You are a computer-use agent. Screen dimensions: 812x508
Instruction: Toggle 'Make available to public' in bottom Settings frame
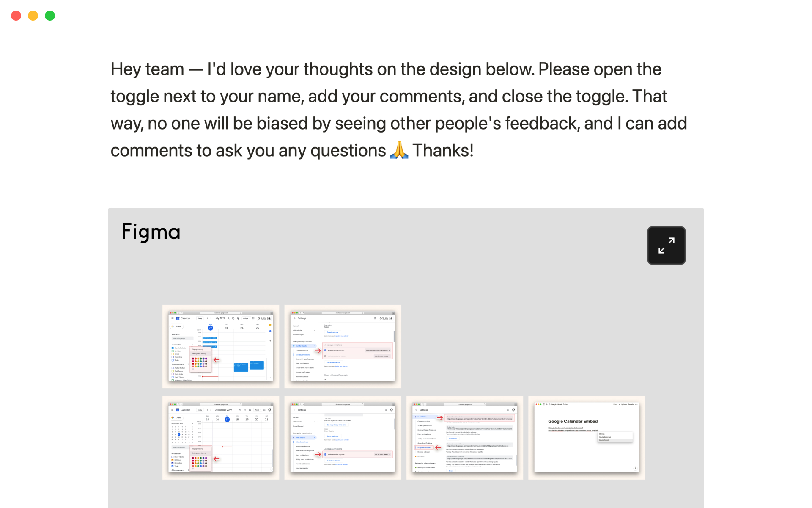(325, 454)
